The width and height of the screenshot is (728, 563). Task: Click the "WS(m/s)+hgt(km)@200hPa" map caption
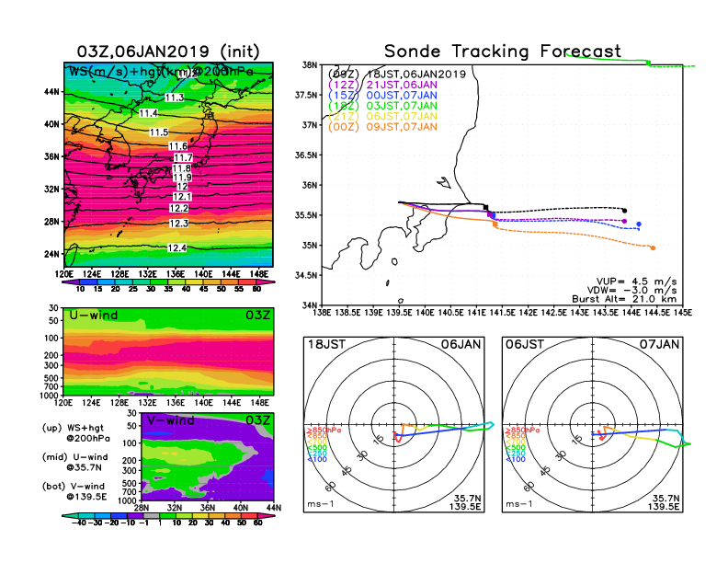(x=161, y=72)
